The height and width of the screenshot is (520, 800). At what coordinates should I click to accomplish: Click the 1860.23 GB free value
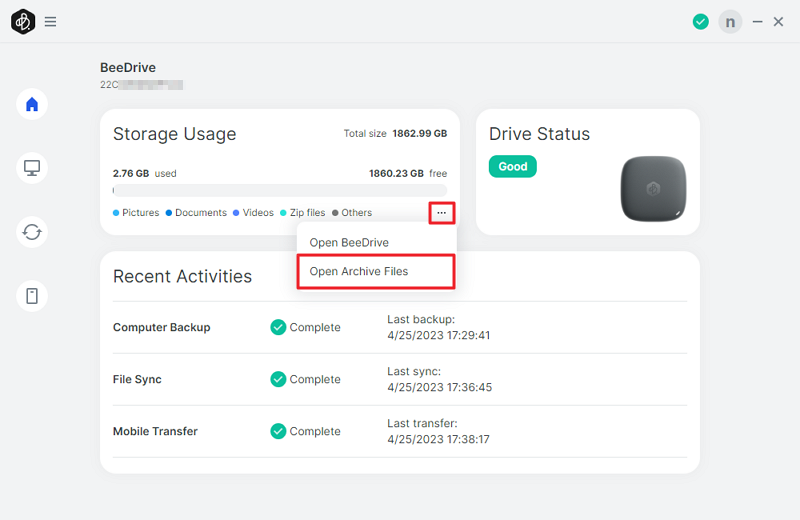[396, 174]
